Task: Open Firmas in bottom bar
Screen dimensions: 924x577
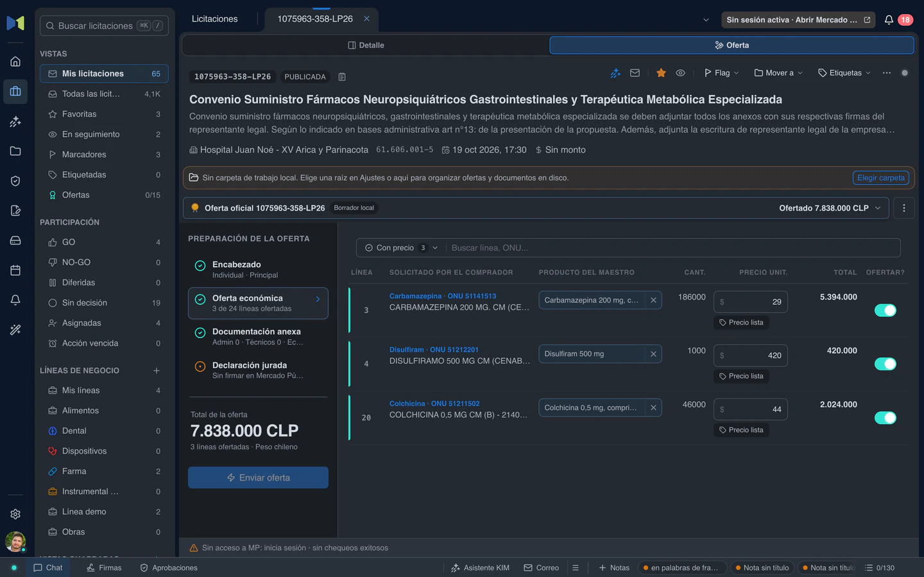Action: (104, 568)
